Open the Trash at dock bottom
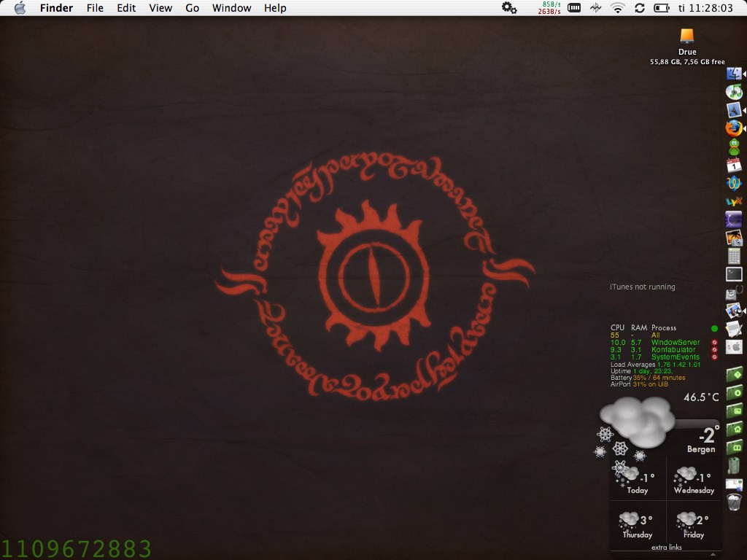 pyautogui.click(x=734, y=502)
